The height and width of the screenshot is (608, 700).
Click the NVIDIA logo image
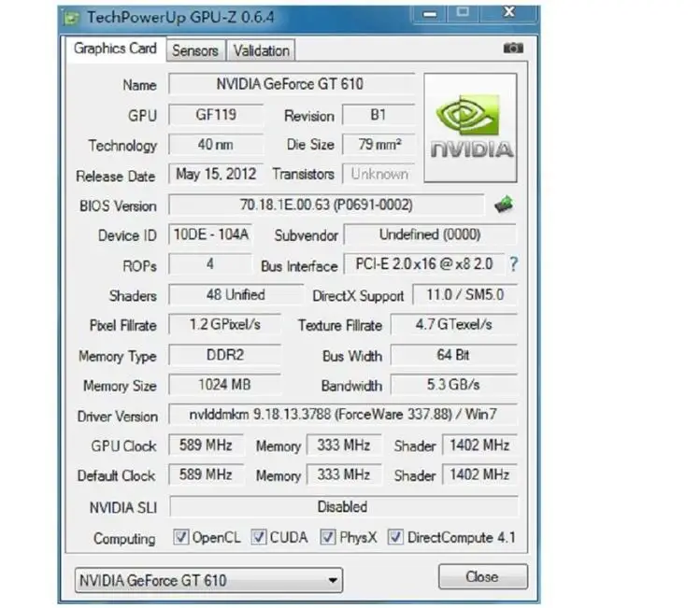[x=470, y=128]
